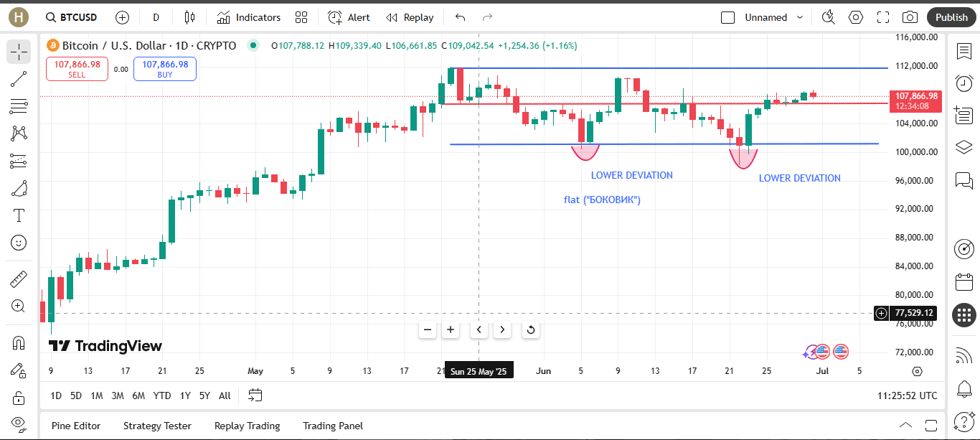The image size is (980, 440).
Task: Open the notifications bell panel
Action: tap(964, 389)
